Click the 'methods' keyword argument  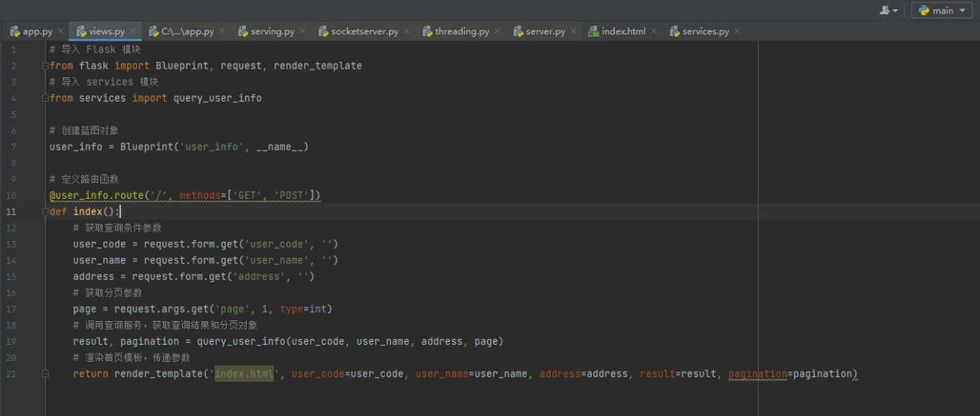(199, 196)
